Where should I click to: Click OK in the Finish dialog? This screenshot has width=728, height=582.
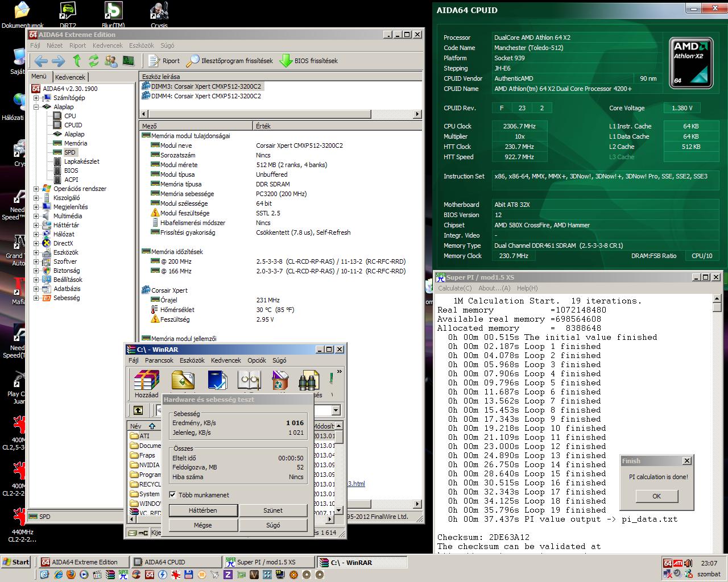(656, 496)
